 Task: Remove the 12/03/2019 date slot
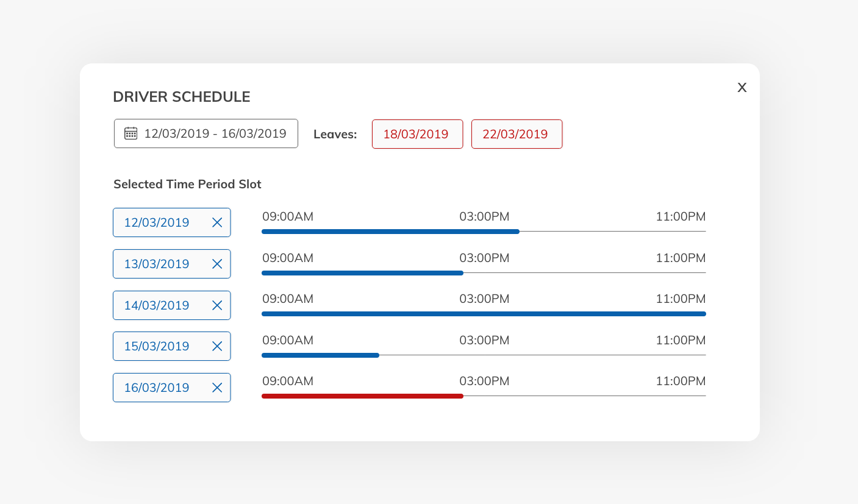click(x=216, y=222)
